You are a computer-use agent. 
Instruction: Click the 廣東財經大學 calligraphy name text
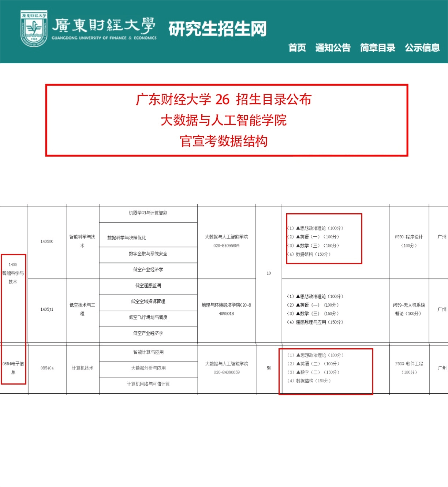tap(104, 25)
